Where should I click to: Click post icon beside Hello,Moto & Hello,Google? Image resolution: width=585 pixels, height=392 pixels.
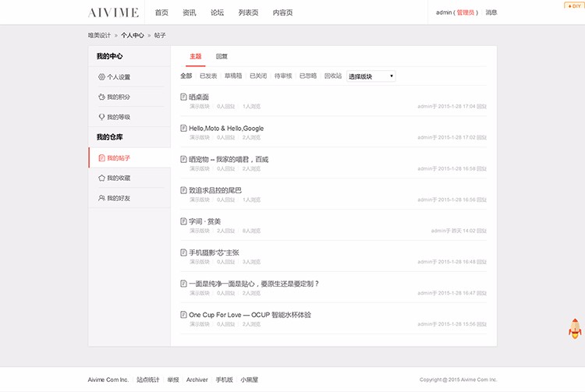[183, 128]
